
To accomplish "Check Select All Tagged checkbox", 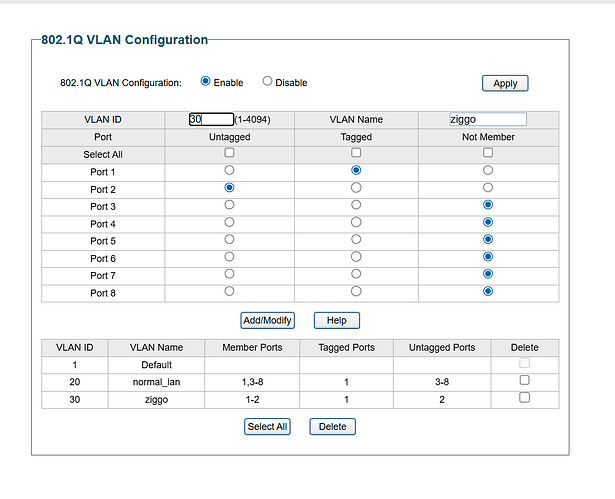I will (356, 153).
